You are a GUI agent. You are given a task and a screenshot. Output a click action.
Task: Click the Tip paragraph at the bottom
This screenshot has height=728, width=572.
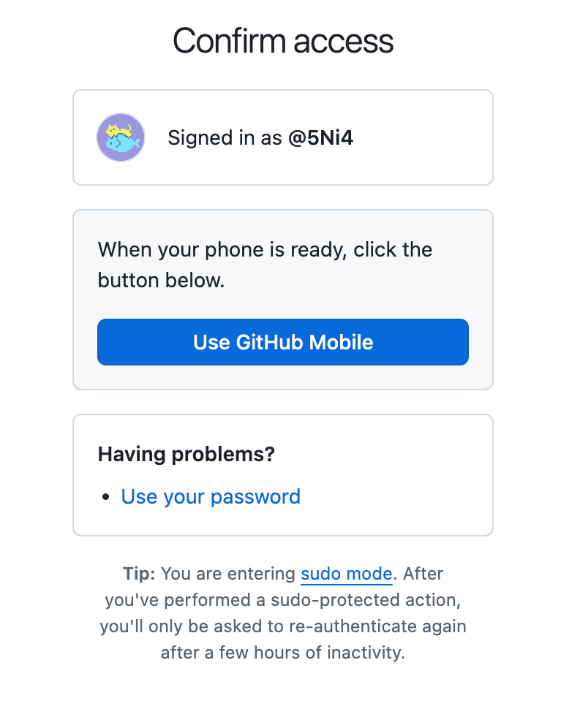tap(283, 613)
